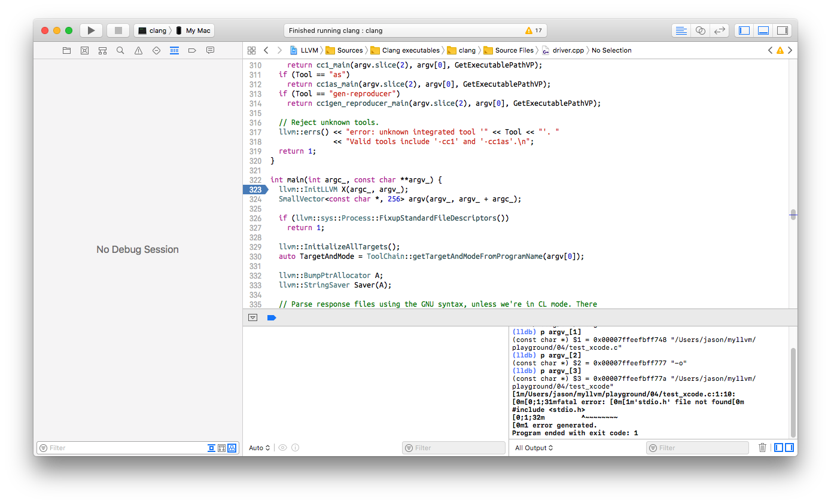Click the '// Reject unknown tools.' comment
The height and width of the screenshot is (504, 831).
[328, 123]
